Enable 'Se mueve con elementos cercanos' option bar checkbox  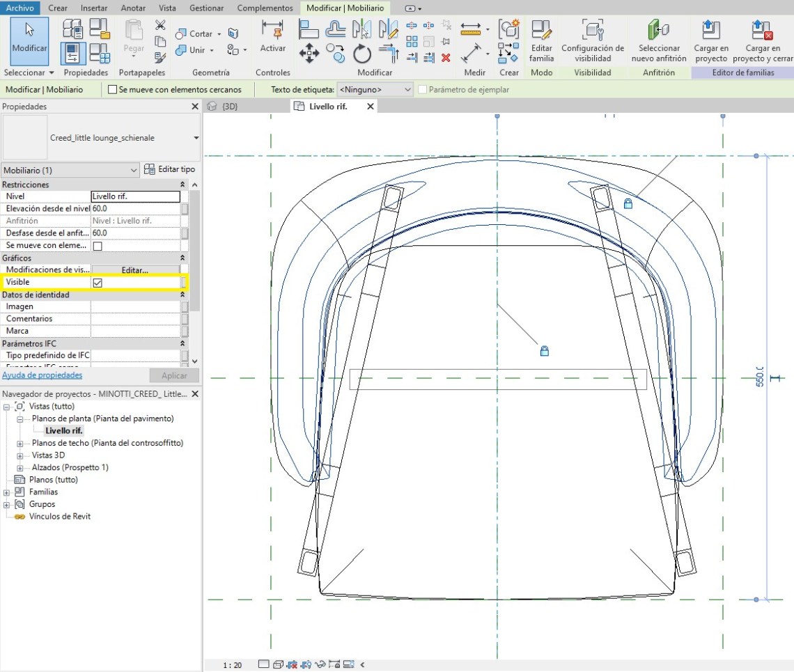[x=112, y=90]
